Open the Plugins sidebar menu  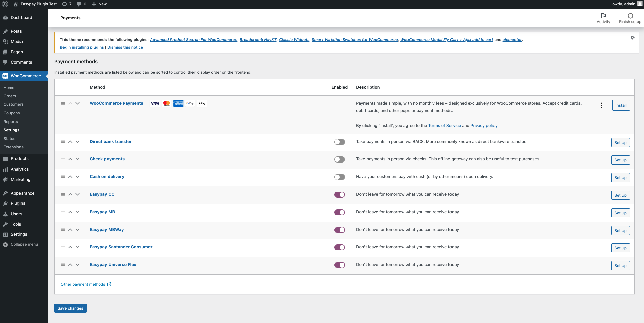click(24, 203)
